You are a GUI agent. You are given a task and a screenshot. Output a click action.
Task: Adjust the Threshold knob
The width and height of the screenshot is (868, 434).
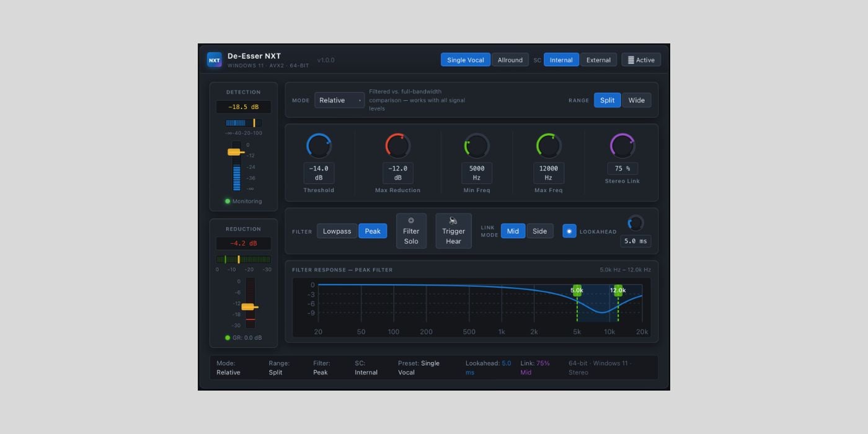pos(319,146)
